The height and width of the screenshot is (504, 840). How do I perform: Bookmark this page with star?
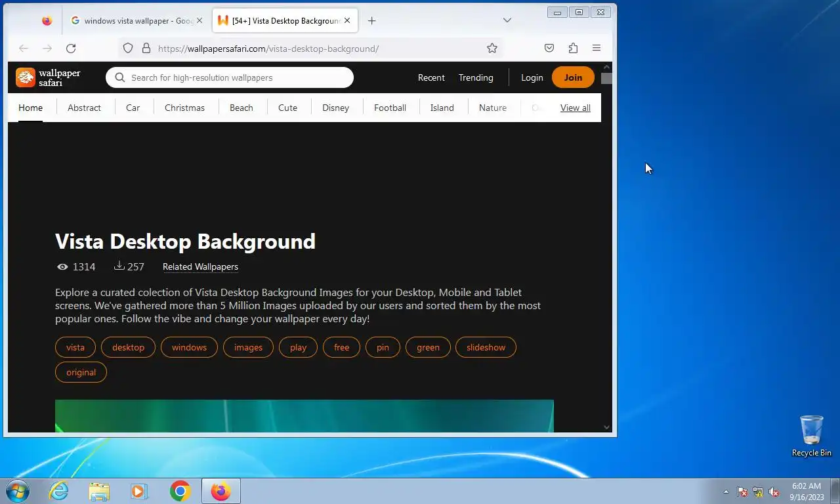[492, 48]
